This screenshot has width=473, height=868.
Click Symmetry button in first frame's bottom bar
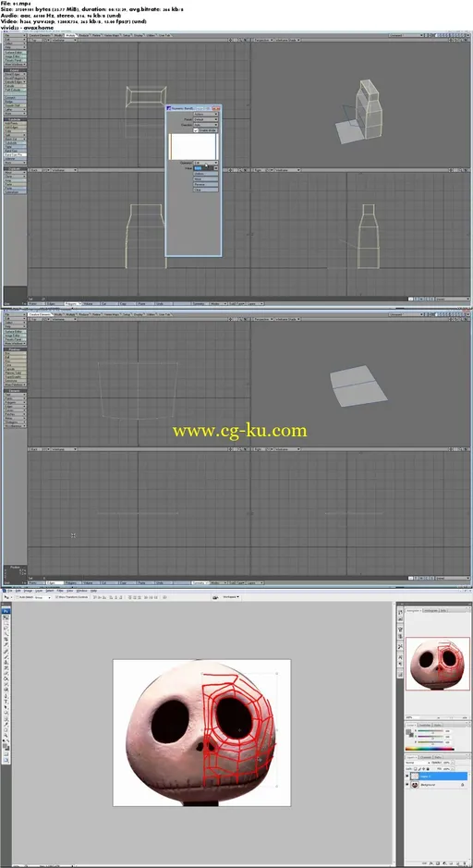click(x=200, y=303)
